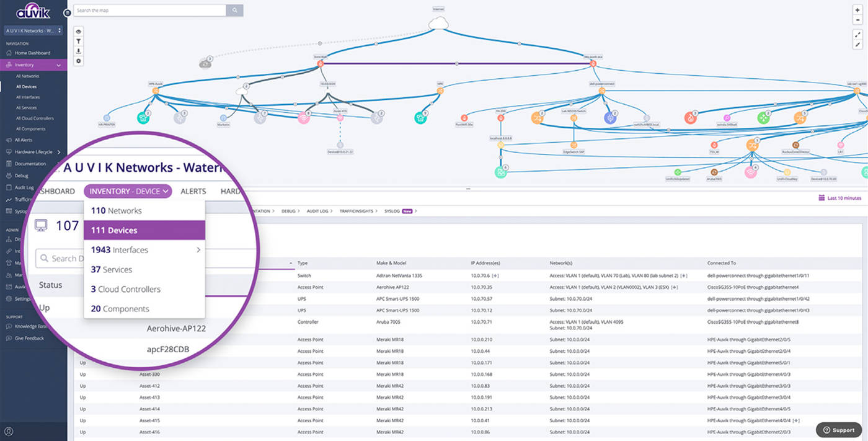Toggle map visibility eye icon
This screenshot has height=441, width=868.
coord(79,31)
